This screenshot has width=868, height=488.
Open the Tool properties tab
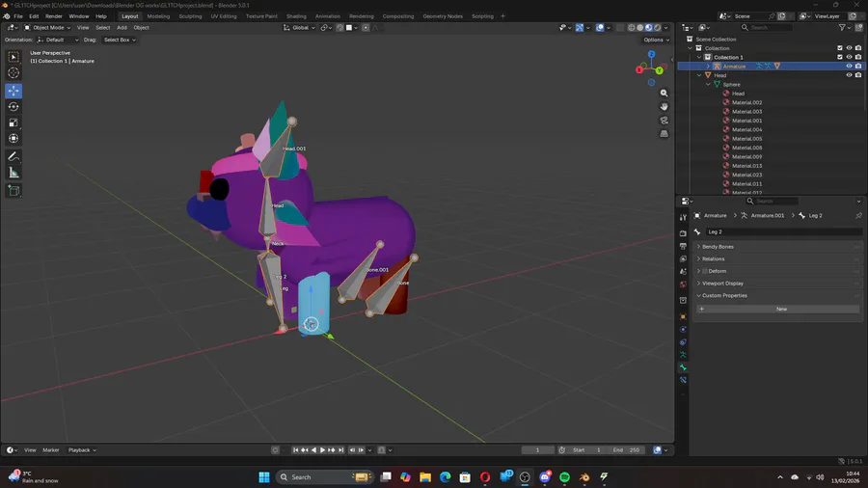tap(683, 217)
